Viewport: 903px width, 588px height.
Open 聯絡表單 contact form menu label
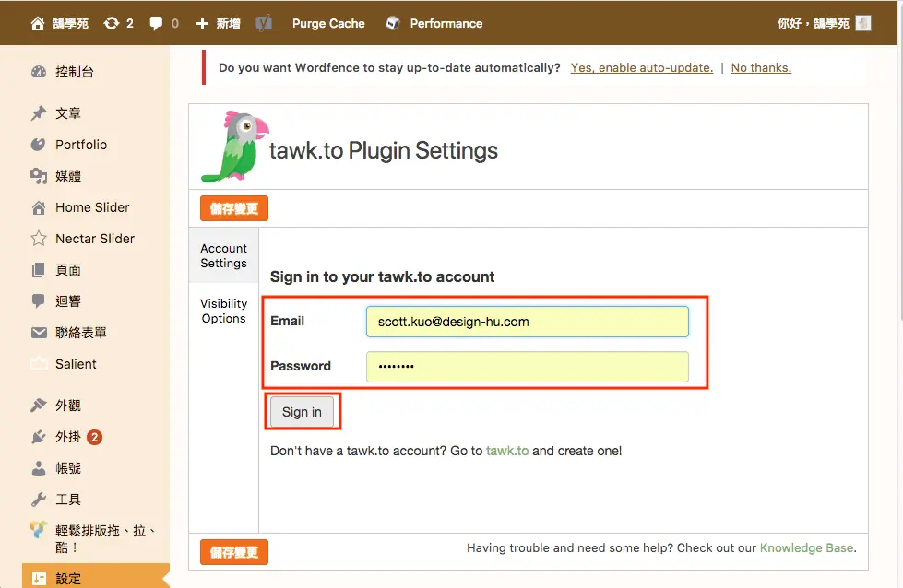click(x=80, y=333)
